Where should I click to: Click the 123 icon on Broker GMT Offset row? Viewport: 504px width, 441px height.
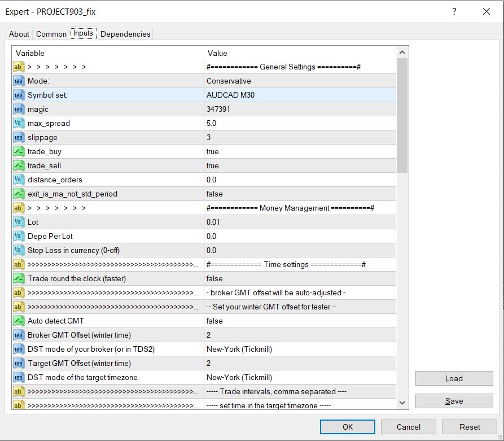point(19,335)
